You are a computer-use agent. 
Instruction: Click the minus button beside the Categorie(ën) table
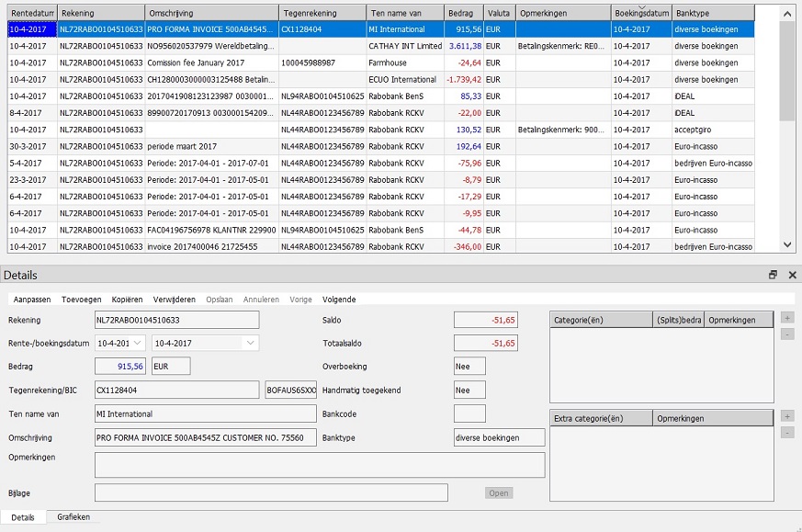(787, 334)
